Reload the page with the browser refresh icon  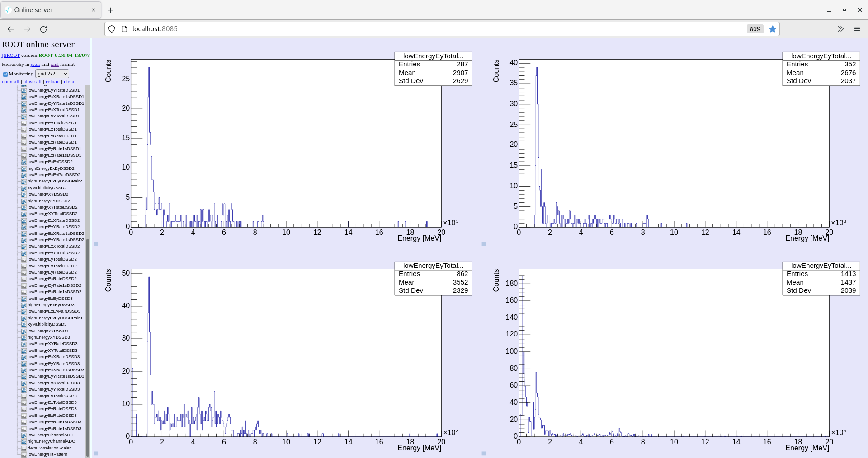tap(43, 29)
